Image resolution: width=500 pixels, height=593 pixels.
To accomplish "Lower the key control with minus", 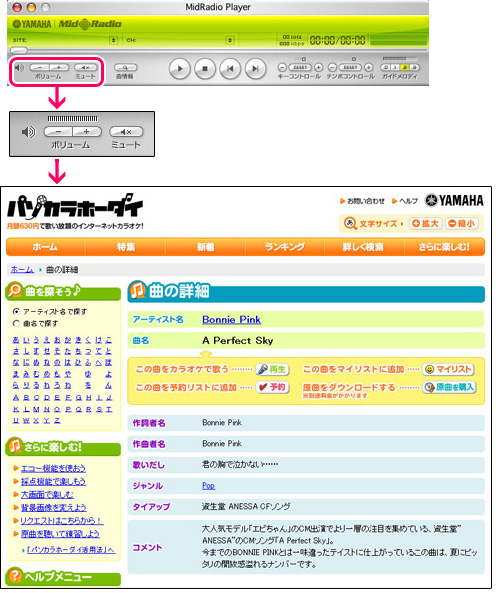I will click(x=282, y=68).
